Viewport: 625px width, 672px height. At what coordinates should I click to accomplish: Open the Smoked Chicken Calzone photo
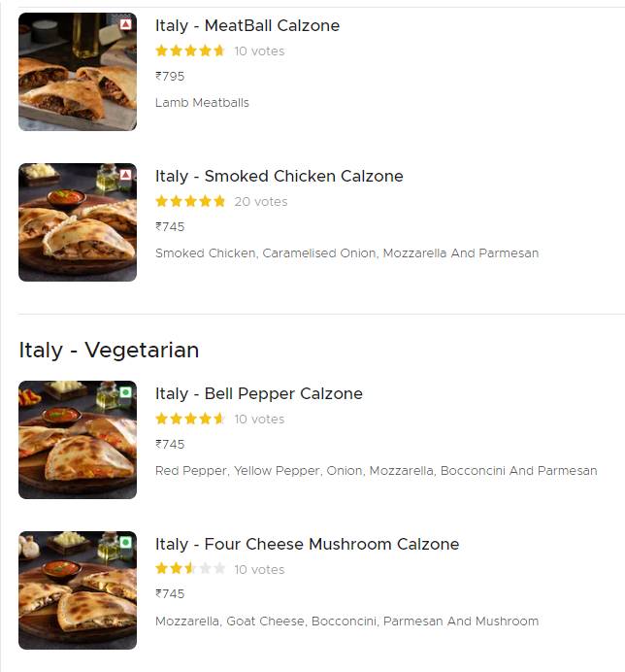[x=77, y=223]
